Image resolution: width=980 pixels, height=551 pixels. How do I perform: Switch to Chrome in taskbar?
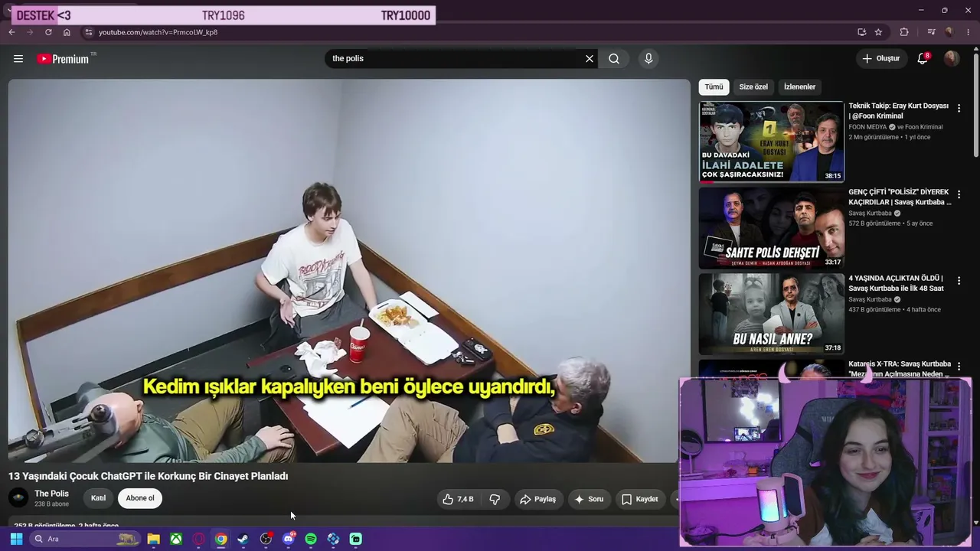point(221,539)
